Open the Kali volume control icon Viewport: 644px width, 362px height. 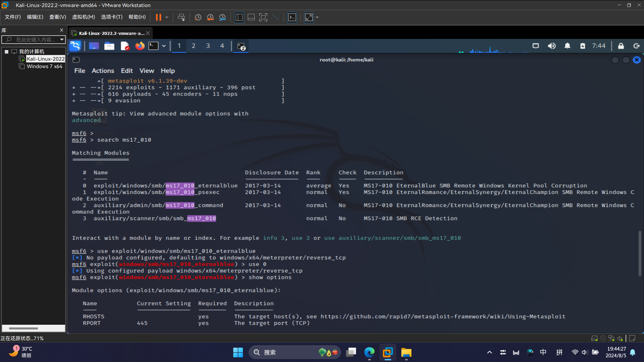(x=552, y=46)
